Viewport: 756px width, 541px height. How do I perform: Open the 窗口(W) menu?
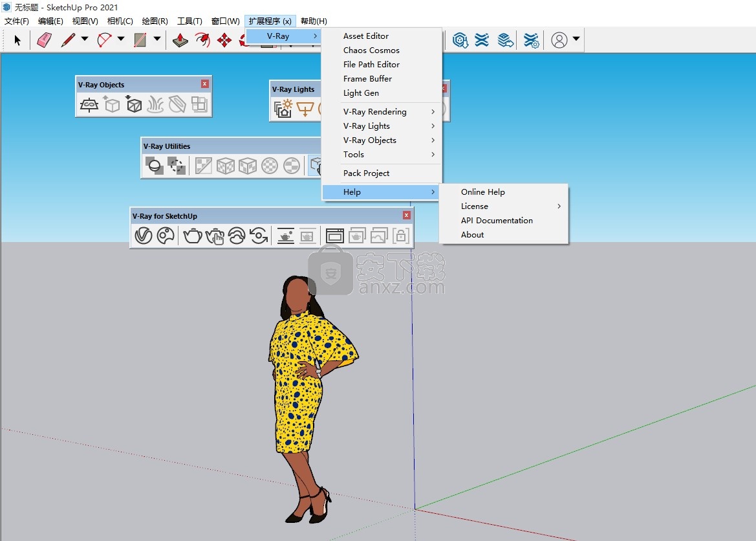coord(225,21)
